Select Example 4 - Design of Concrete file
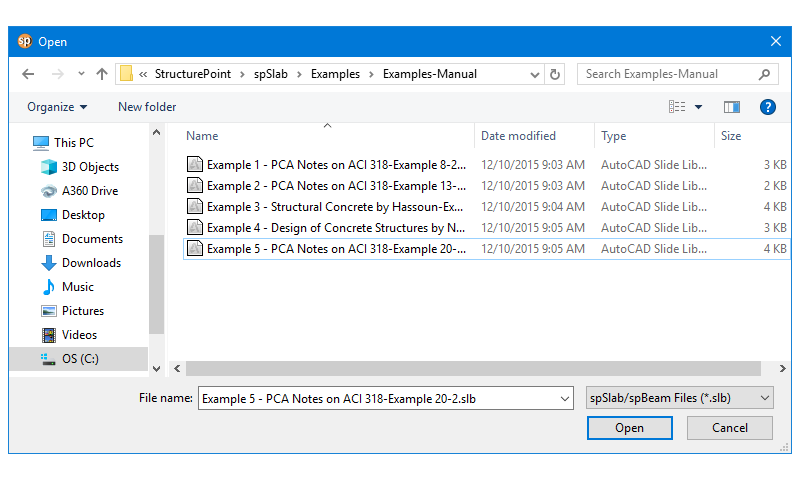This screenshot has height=480, width=800. click(487, 228)
